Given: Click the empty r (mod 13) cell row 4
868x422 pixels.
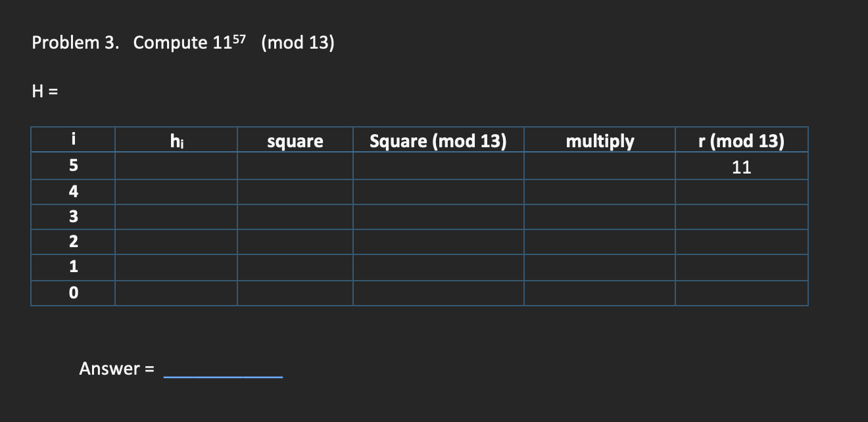Looking at the screenshot, I should coord(742,191).
